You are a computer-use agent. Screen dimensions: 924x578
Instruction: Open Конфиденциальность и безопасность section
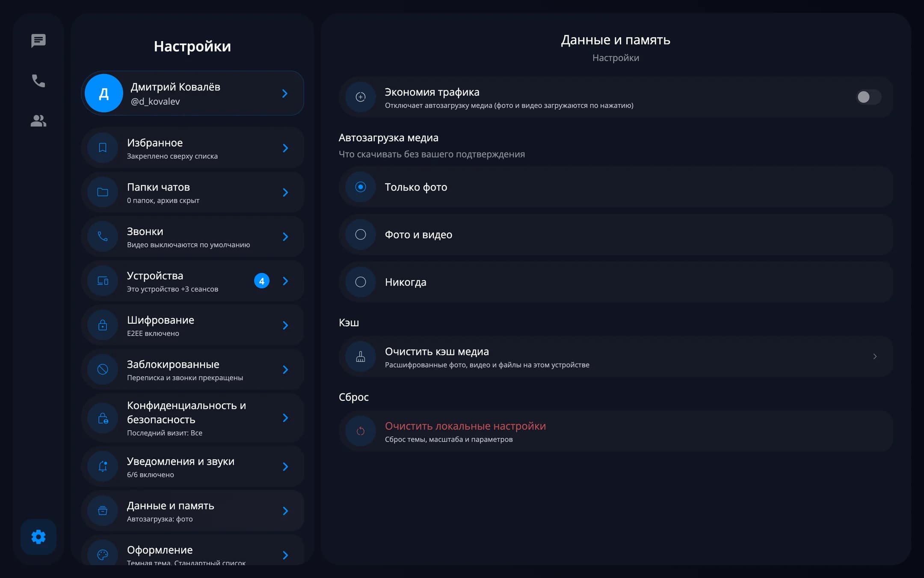pyautogui.click(x=192, y=418)
